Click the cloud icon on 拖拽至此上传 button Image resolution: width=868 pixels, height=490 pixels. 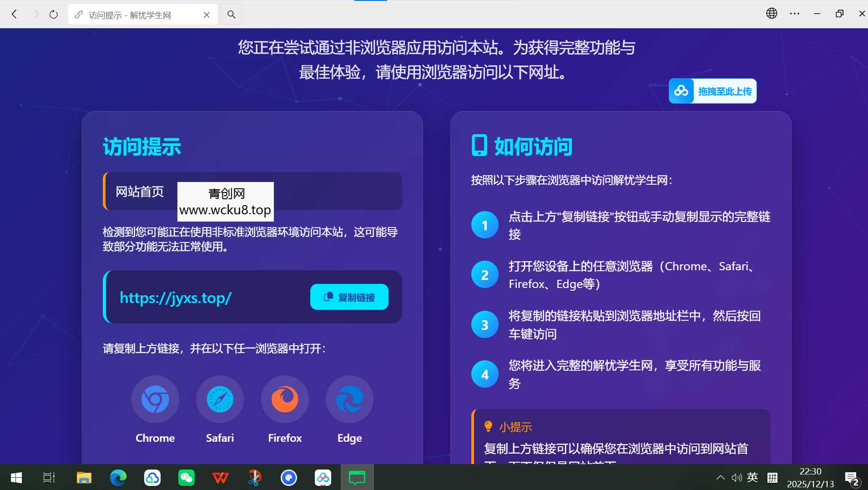click(682, 91)
